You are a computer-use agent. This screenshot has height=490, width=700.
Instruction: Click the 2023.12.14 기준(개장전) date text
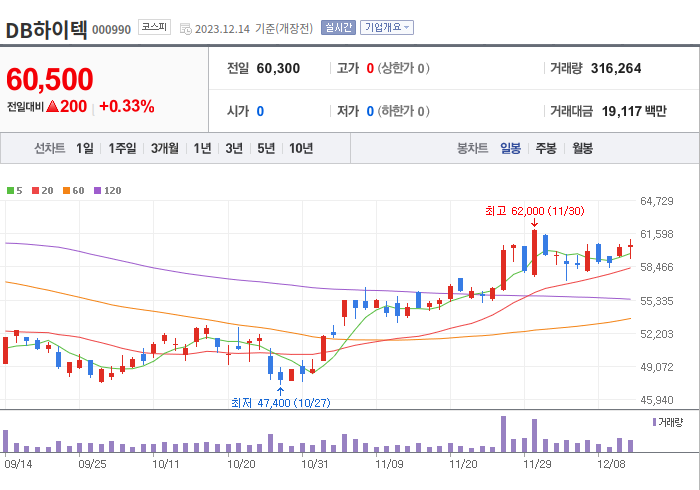click(x=254, y=29)
